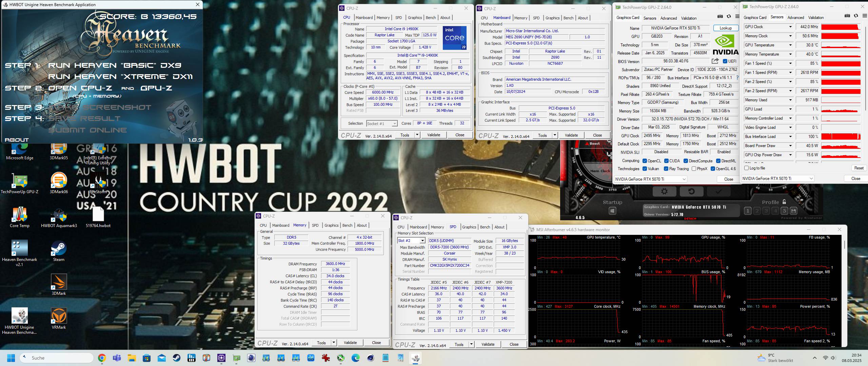Open 3DMark desktop shortcut
The width and height of the screenshot is (868, 366).
point(59,285)
